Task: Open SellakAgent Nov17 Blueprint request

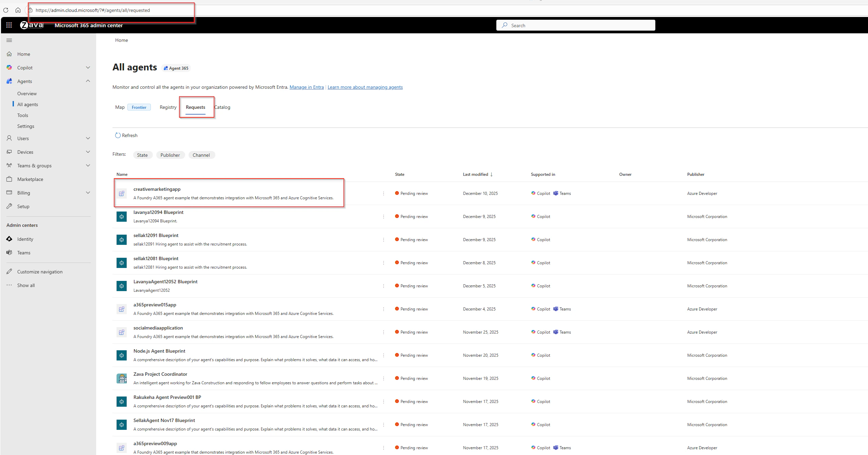Action: coord(164,420)
